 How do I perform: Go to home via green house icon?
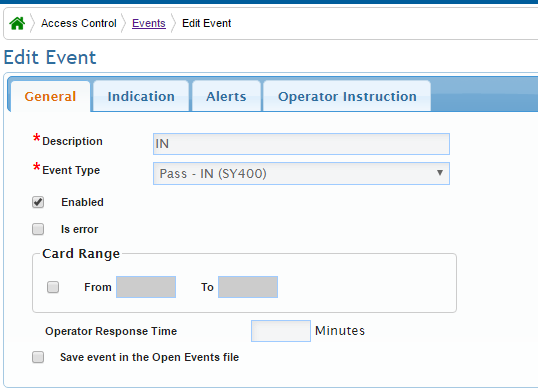17,23
